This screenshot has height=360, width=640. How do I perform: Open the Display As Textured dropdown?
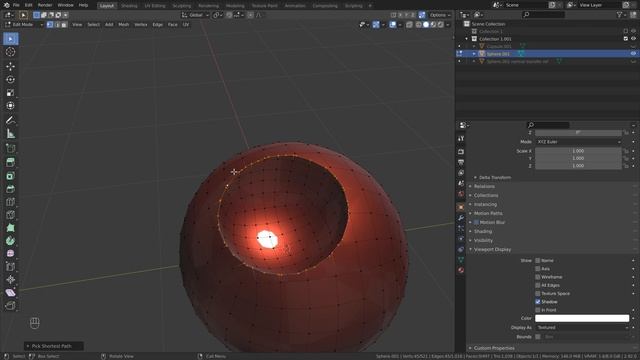[582, 327]
